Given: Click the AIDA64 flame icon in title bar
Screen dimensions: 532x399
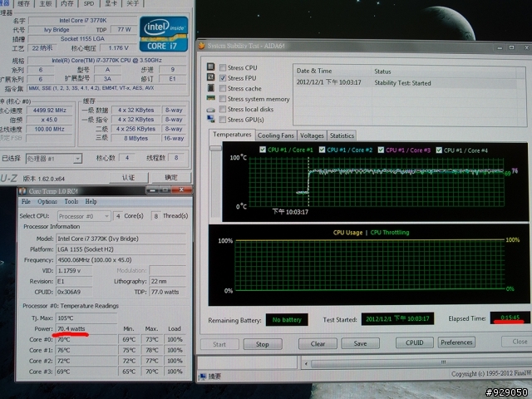Looking at the screenshot, I should pos(201,46).
